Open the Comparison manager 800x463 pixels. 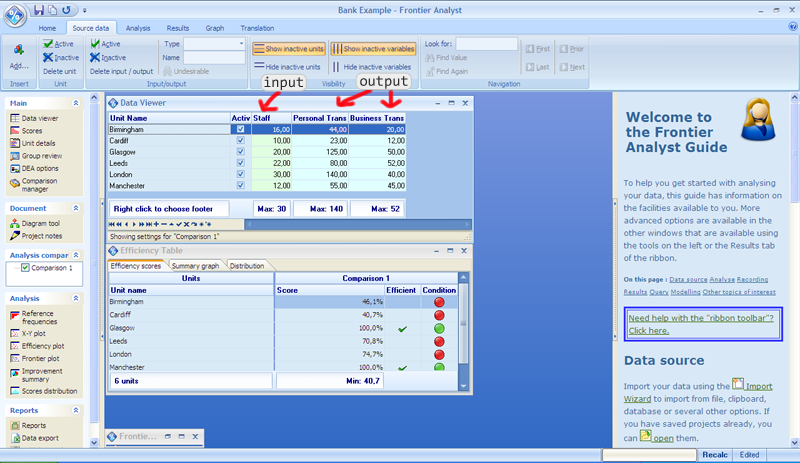34,185
